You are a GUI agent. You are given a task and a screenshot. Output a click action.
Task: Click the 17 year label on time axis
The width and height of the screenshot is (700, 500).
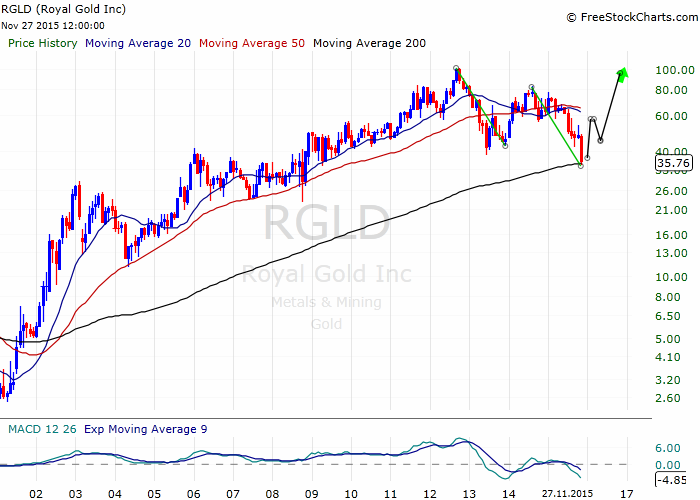coord(627,494)
